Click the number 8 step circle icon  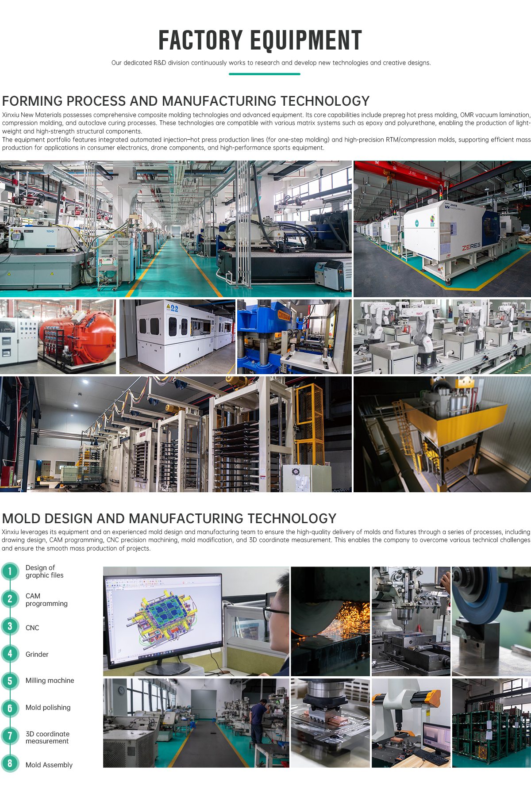pos(10,763)
